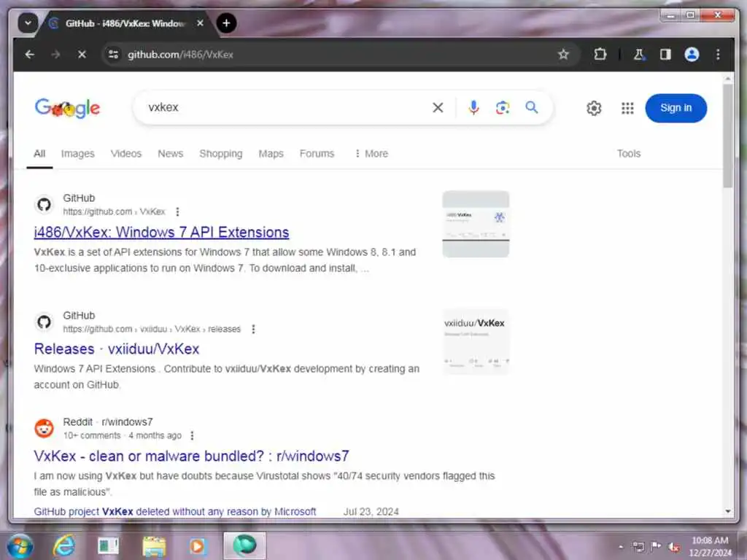Click the vxiiduu/VxKex thumbnail
This screenshot has width=747, height=560.
[x=476, y=342]
